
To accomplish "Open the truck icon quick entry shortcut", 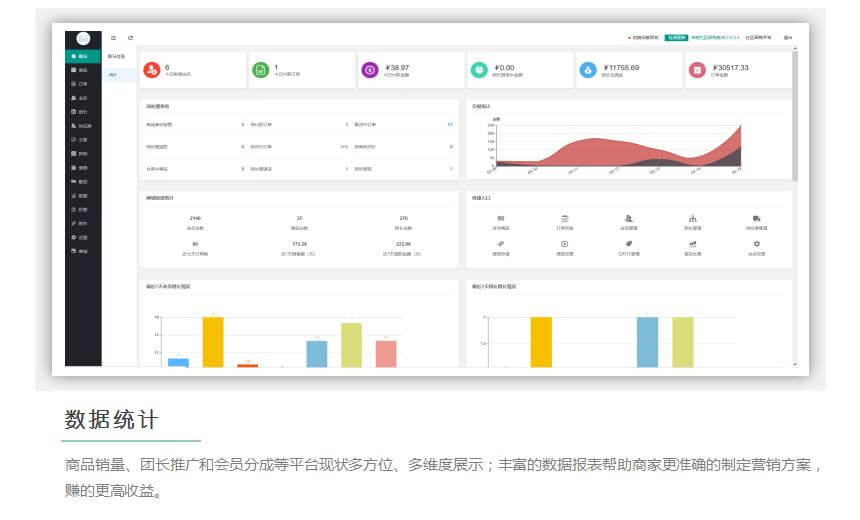I will (x=756, y=218).
